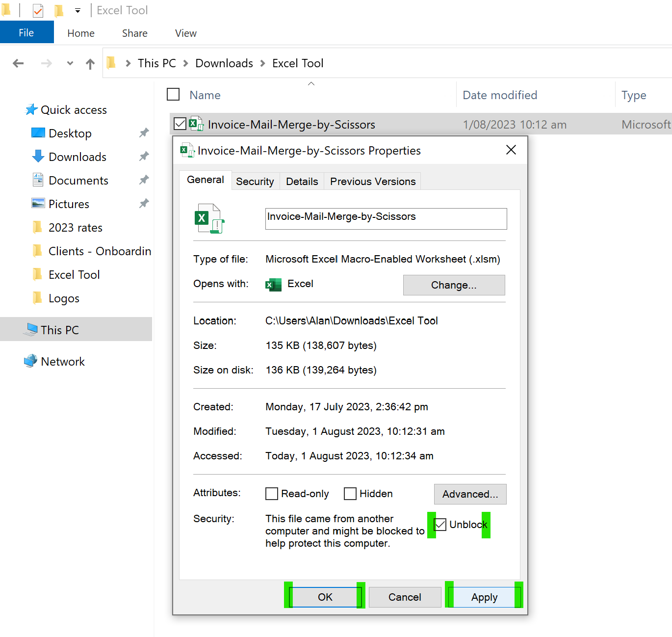Toggle the select-all checkbox beside Name
This screenshot has width=672, height=637.
coord(173,94)
